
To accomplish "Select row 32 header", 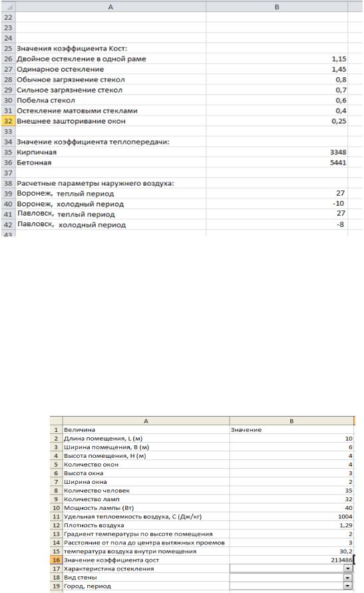I will click(x=8, y=121).
